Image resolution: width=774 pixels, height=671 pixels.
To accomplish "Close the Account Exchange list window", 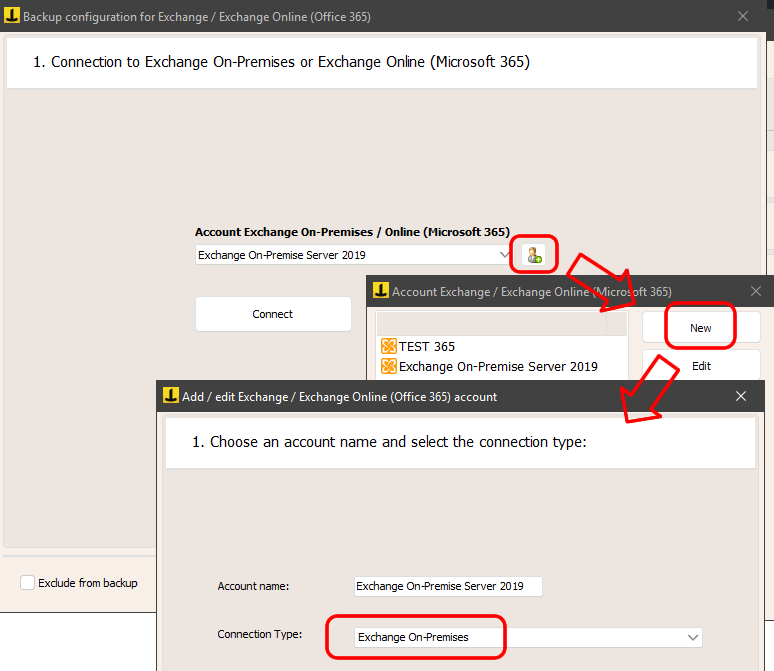I will [756, 291].
